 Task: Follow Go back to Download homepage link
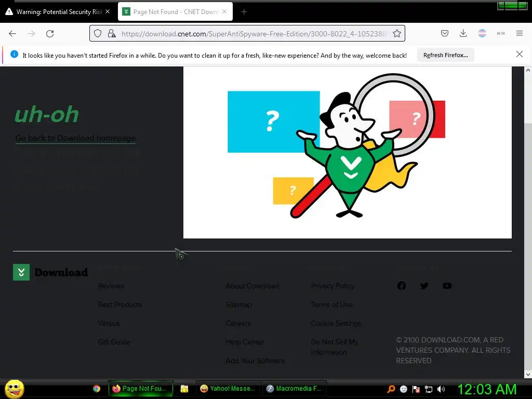[75, 138]
